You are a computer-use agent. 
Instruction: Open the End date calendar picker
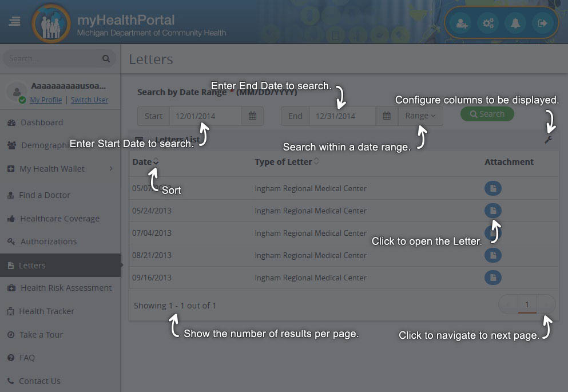coord(387,116)
